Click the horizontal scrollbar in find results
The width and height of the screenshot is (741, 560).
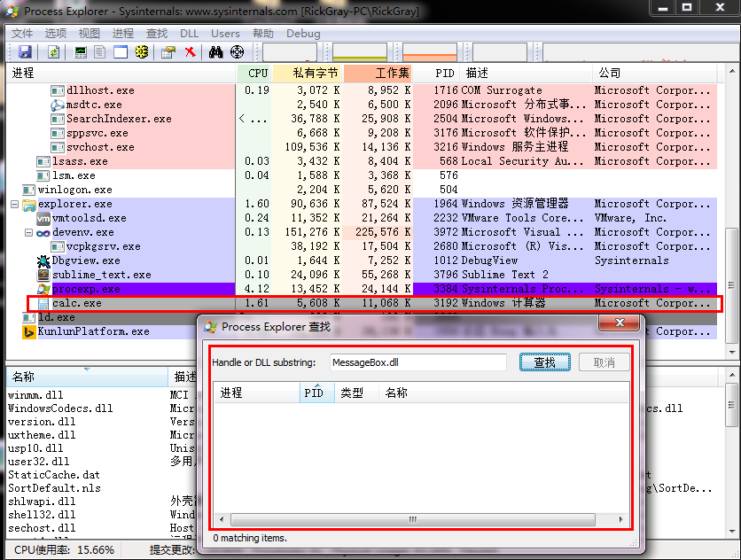[412, 520]
